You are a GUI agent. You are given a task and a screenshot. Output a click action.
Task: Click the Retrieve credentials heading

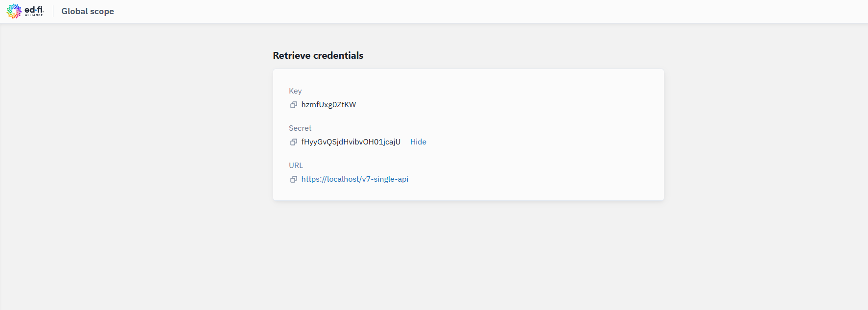318,55
